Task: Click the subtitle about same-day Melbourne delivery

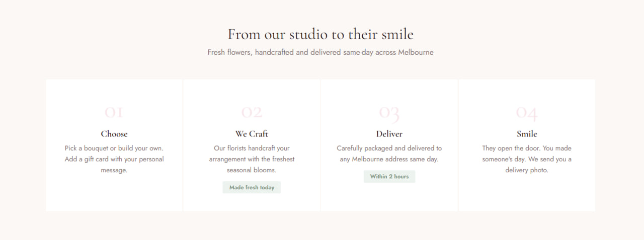Action: (320, 52)
